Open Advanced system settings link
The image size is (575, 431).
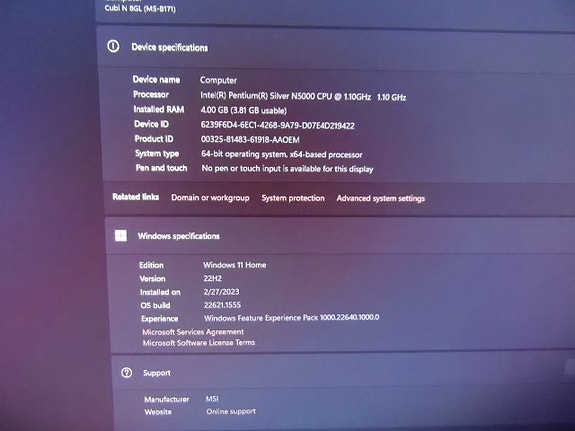point(381,198)
